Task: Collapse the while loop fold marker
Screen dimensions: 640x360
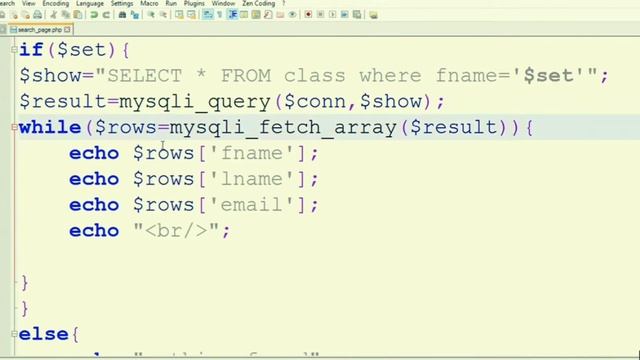Action: tap(14, 127)
